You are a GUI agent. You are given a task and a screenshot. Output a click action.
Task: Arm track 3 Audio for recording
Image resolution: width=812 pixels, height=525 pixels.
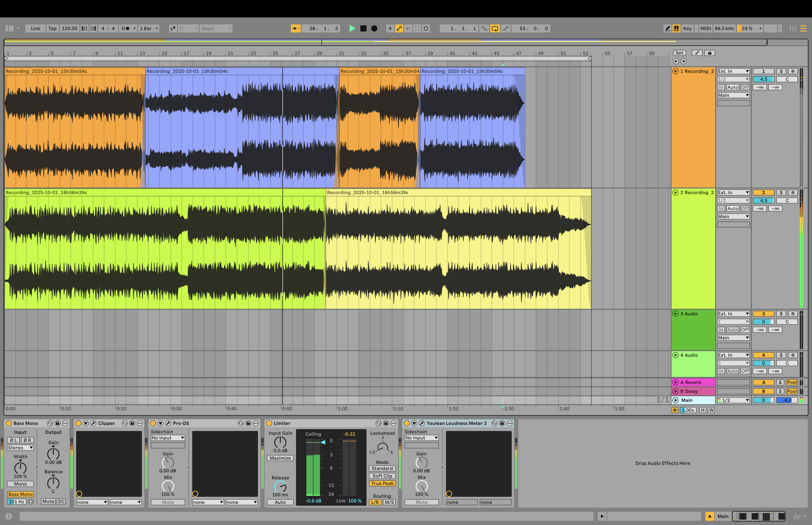click(x=793, y=314)
